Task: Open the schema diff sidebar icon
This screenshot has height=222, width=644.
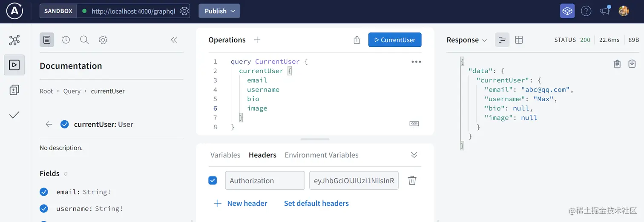Action: pyautogui.click(x=14, y=90)
